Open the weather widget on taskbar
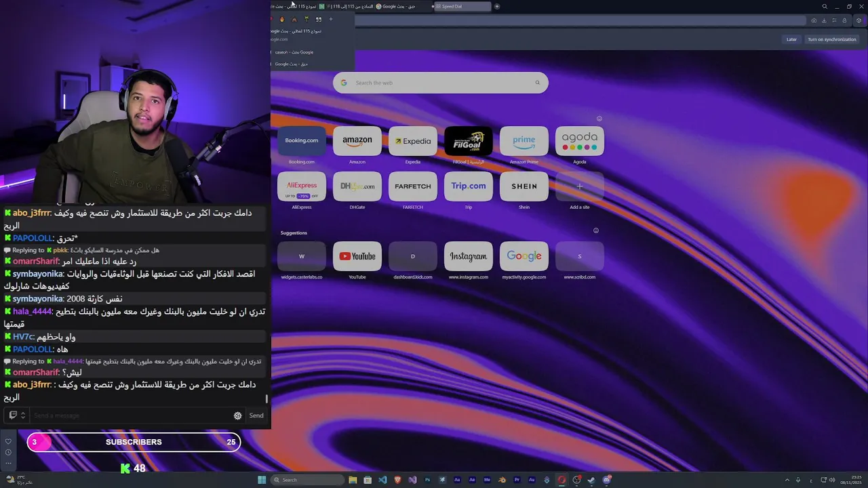This screenshot has width=868, height=488. click(19, 480)
